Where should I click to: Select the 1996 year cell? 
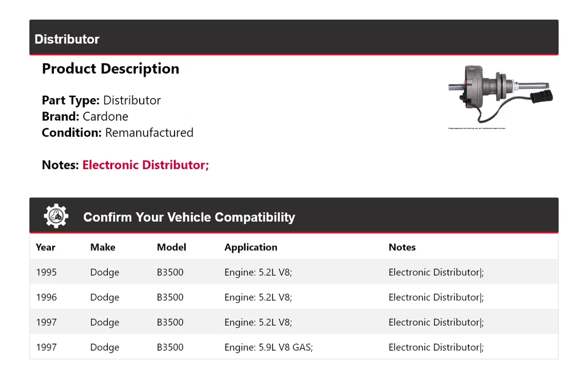pos(46,297)
